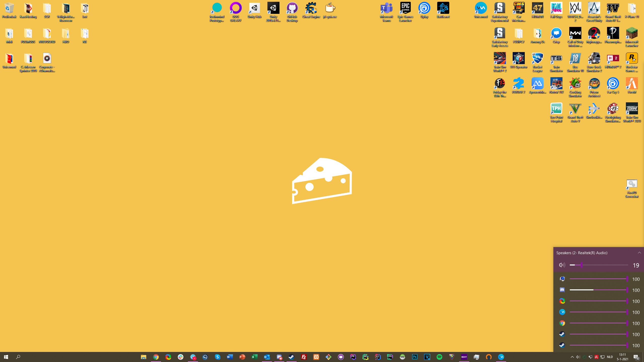
Task: Open Photoshop taskbar icon
Action: 415,357
